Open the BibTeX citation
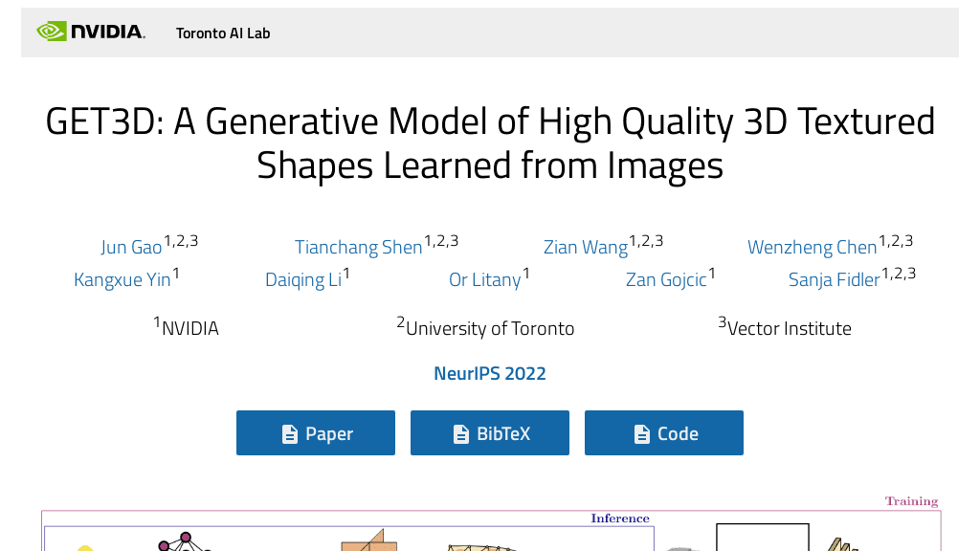Viewport: 980px width, 551px height. (490, 432)
